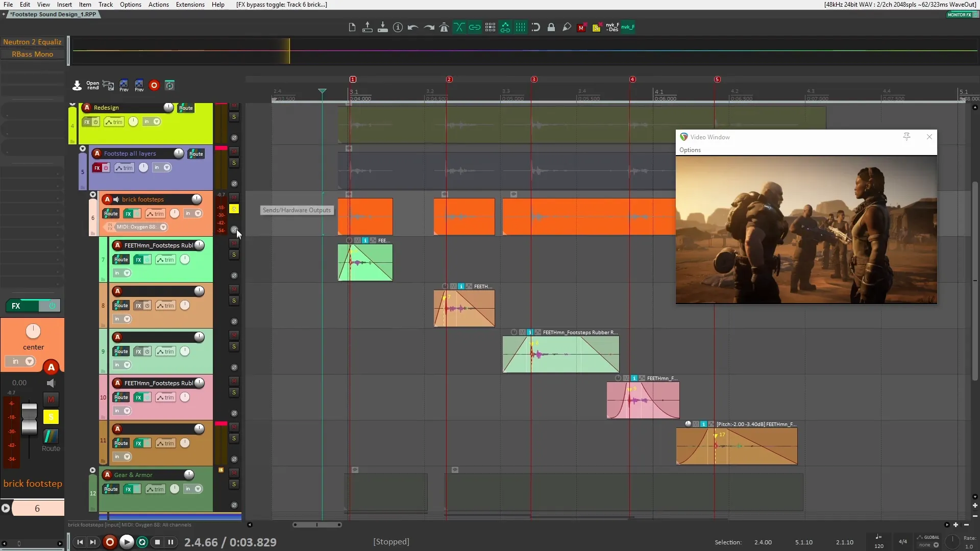Screen dimensions: 980x551
Task: Toggle the metronome icon
Action: point(444,28)
